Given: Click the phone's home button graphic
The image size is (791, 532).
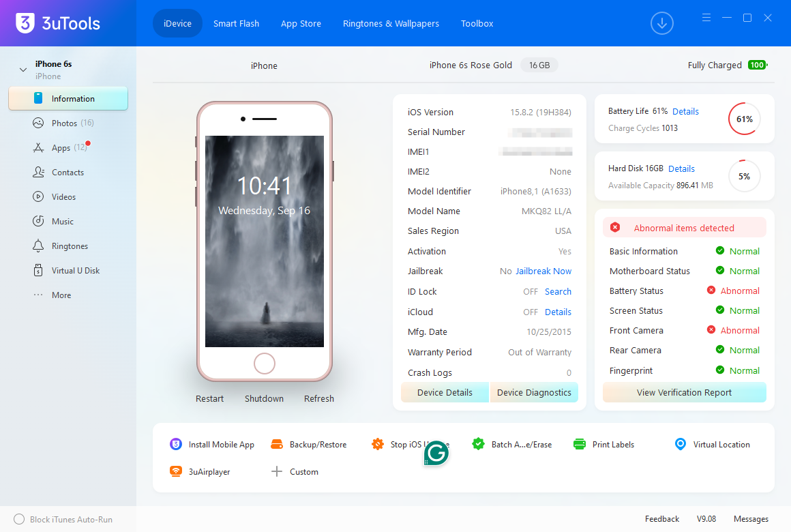Looking at the screenshot, I should [265, 363].
